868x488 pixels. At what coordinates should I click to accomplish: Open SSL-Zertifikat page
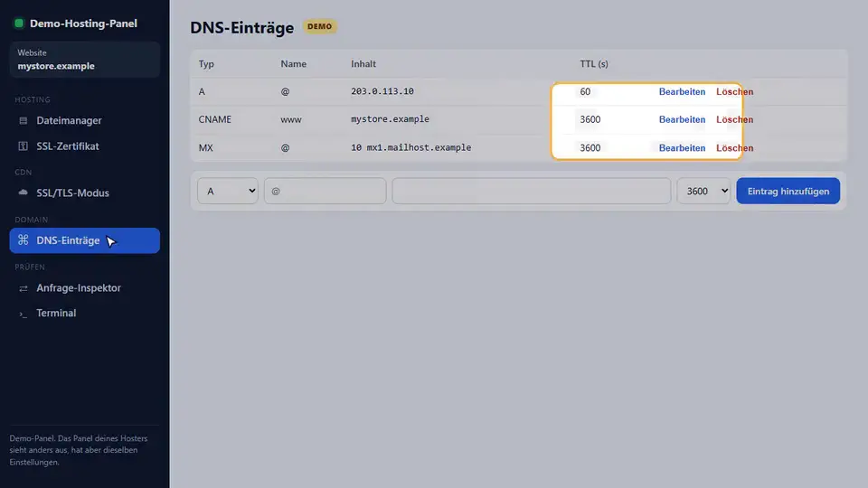[x=85, y=146]
